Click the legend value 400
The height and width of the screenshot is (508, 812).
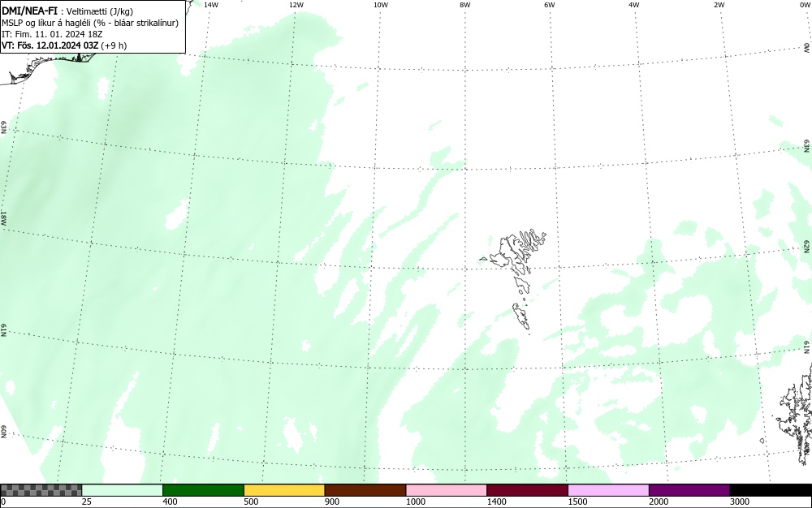[x=170, y=502]
